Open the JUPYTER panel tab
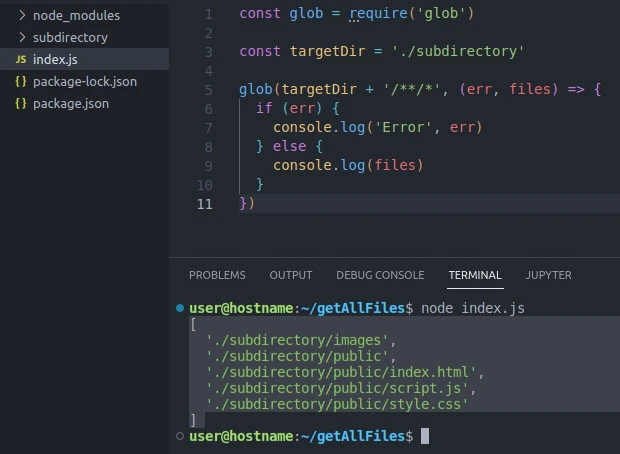This screenshot has height=454, width=620. click(x=549, y=275)
